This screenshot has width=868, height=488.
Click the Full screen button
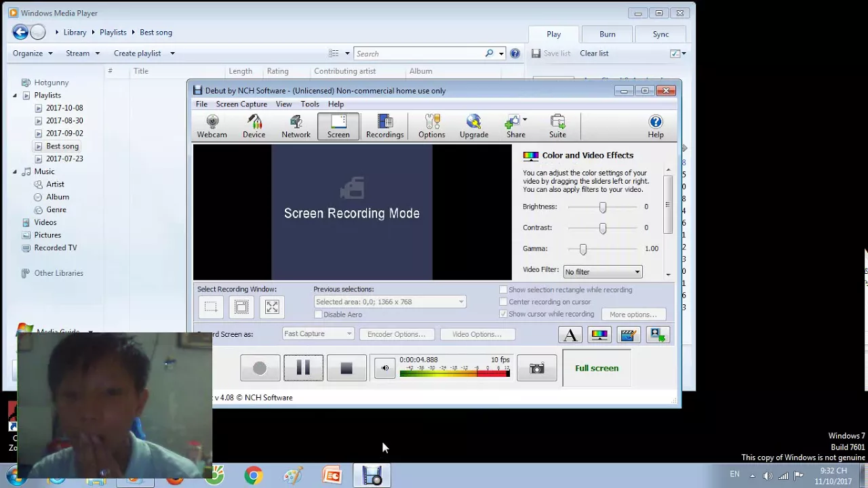pyautogui.click(x=597, y=368)
